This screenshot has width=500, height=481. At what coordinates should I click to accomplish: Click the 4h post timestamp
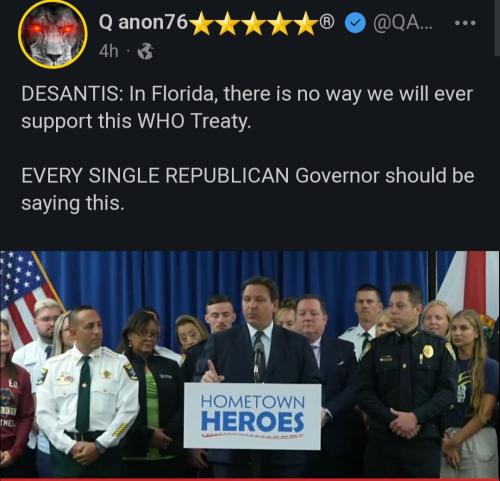[108, 52]
